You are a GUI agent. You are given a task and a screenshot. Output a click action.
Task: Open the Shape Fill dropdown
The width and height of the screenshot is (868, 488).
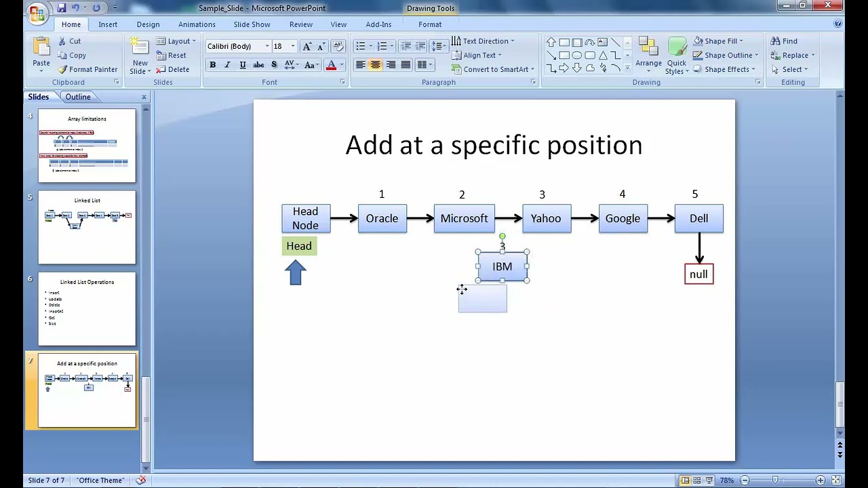[718, 41]
